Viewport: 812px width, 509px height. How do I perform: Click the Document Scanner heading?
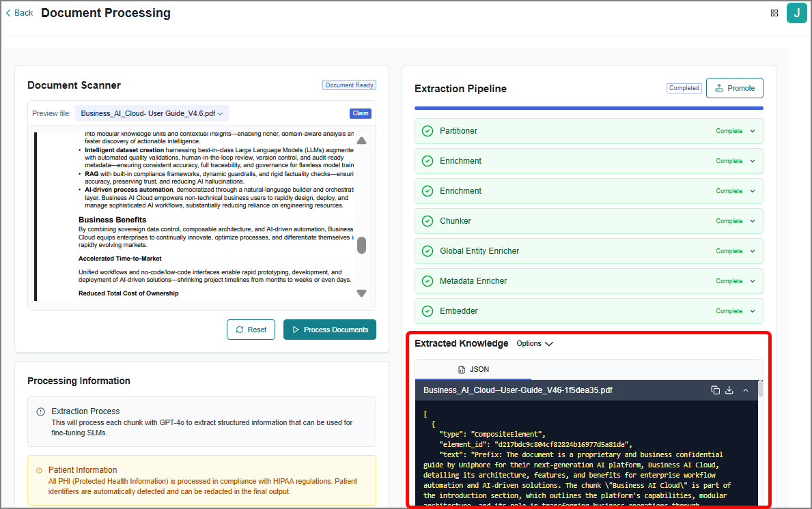[x=74, y=85]
